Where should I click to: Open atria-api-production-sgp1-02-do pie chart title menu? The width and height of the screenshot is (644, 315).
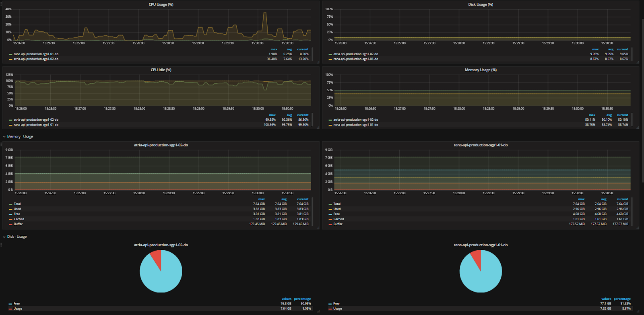click(161, 245)
